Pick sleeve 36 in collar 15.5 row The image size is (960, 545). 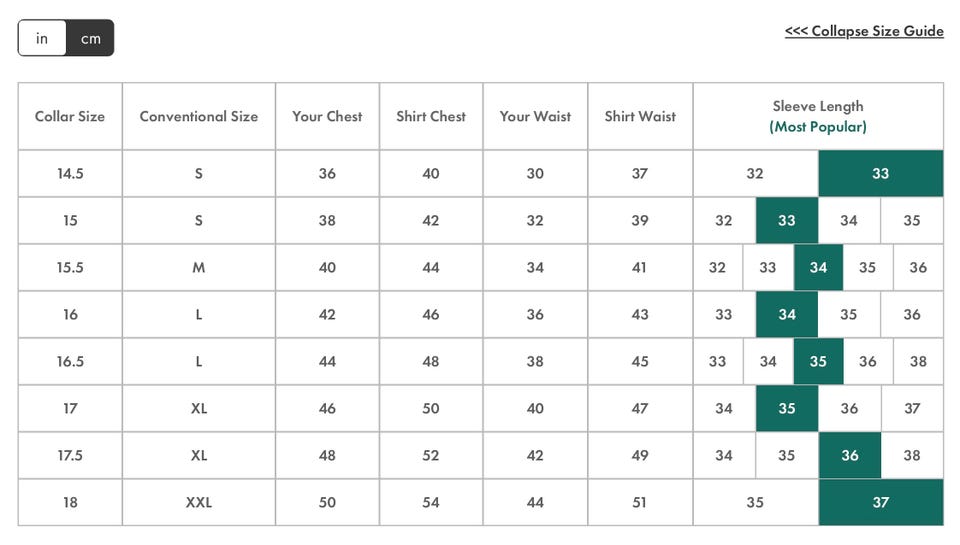[918, 268]
